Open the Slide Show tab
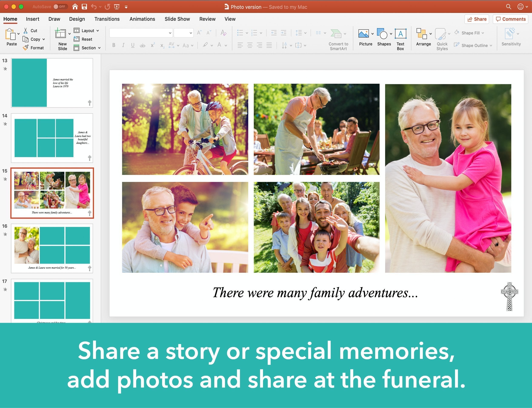This screenshot has width=532, height=408. tap(177, 19)
